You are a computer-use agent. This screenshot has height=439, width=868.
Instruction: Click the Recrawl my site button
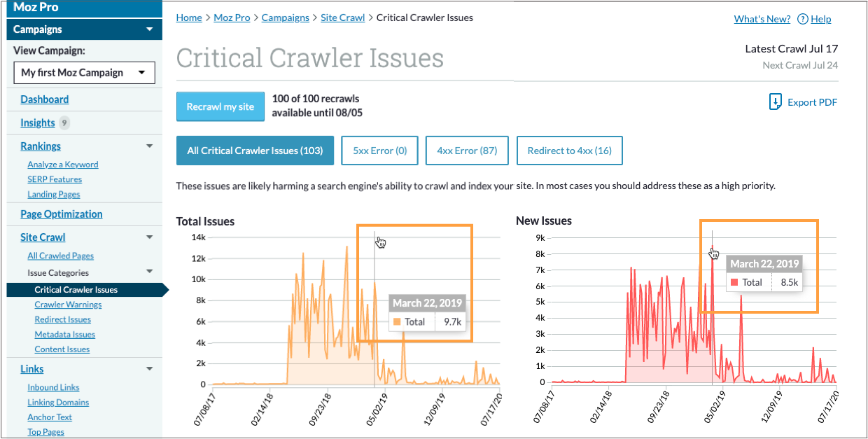pos(220,106)
